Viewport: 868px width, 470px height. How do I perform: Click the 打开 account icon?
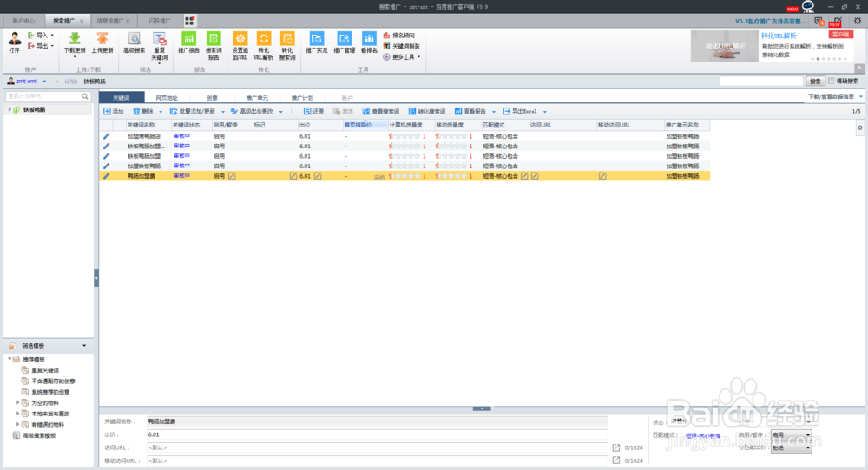(15, 39)
